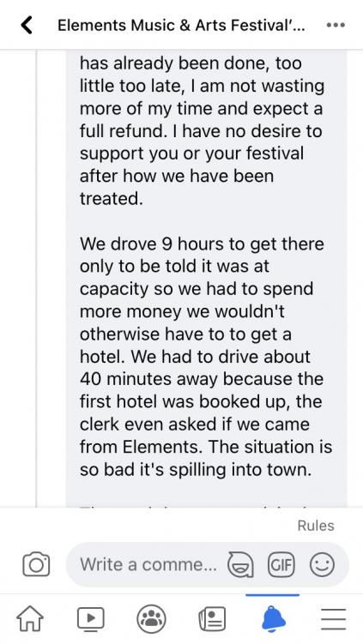Open the three-dot more options menu
The width and height of the screenshot is (363, 644).
(x=336, y=26)
